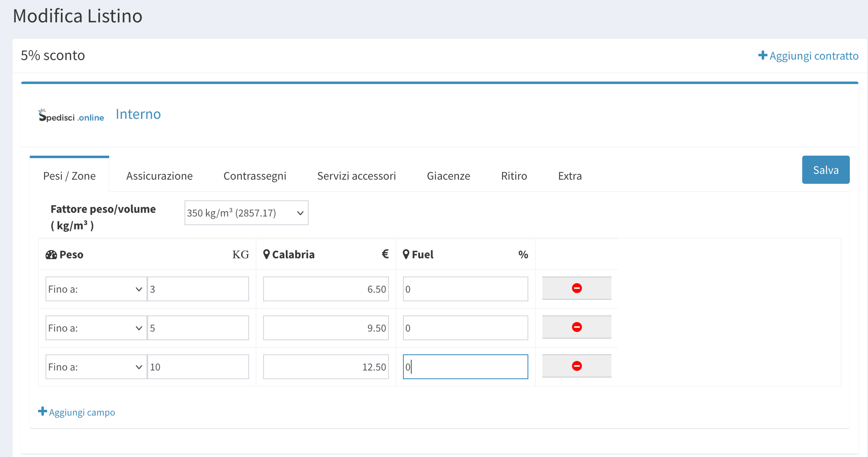This screenshot has height=457, width=868.
Task: Click the Calabria location pin icon
Action: [x=266, y=254]
